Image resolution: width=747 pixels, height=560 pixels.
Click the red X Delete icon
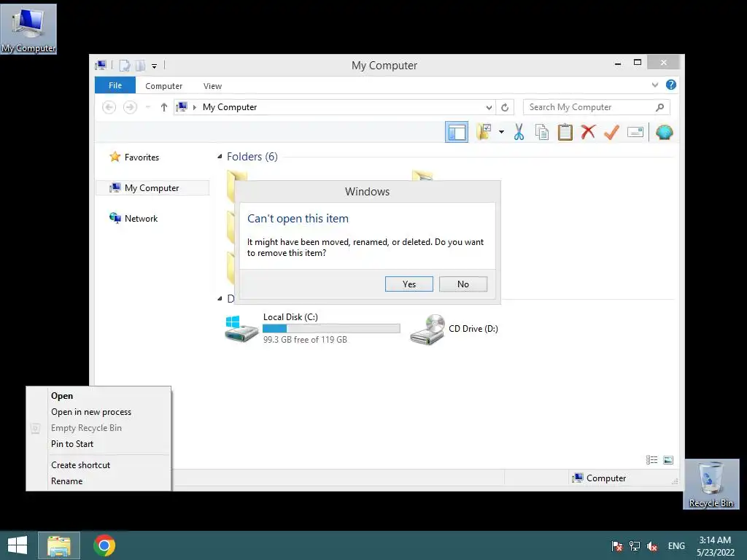click(589, 132)
